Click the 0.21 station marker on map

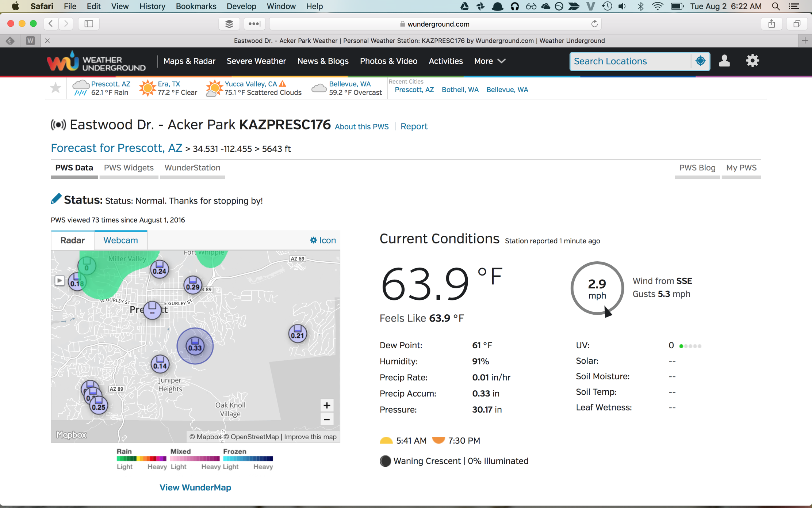tap(298, 333)
